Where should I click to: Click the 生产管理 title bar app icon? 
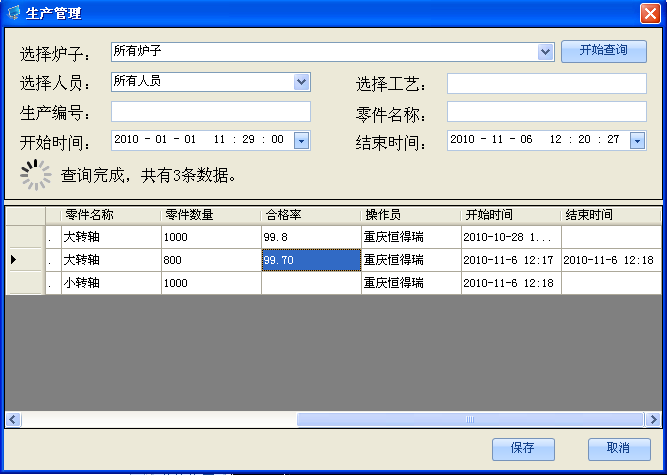14,13
